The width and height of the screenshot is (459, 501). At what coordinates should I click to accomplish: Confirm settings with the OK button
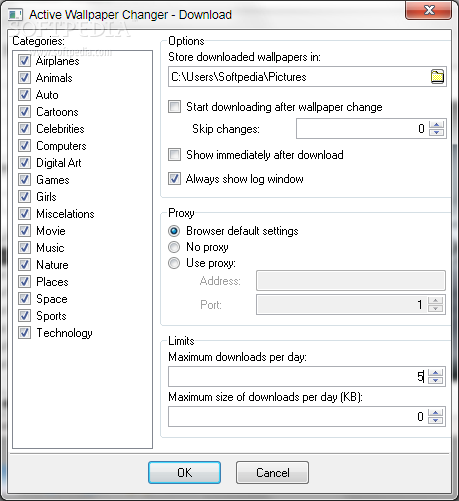coord(184,472)
